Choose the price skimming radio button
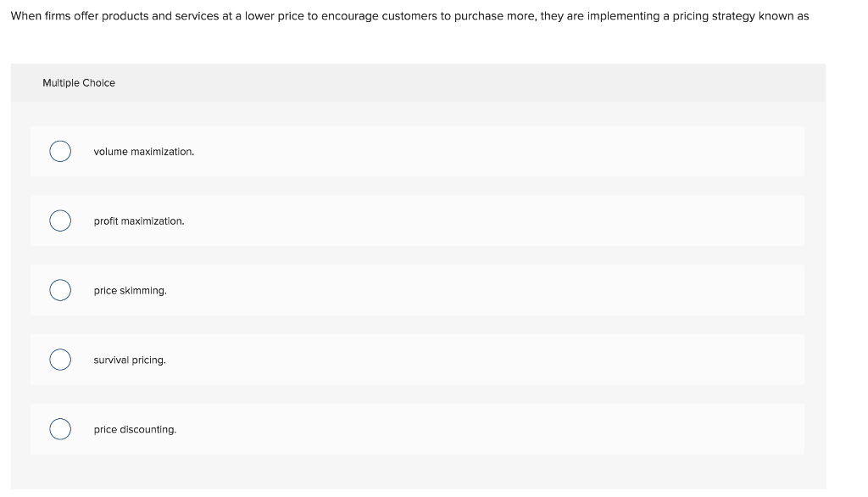 click(x=60, y=290)
